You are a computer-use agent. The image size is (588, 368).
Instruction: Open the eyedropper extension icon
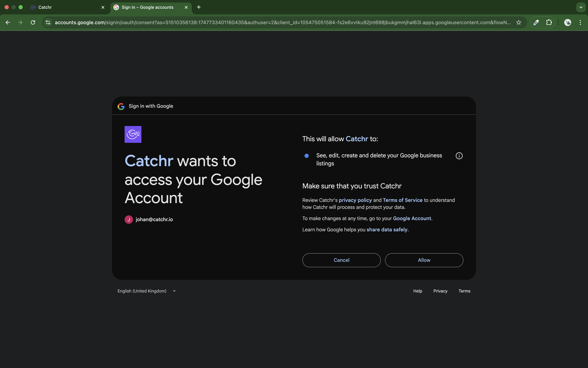[536, 22]
